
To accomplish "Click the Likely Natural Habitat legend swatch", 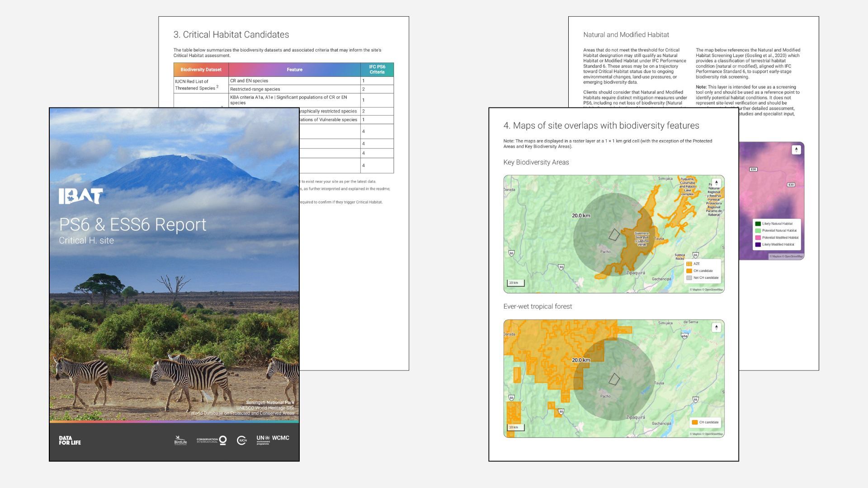I will click(758, 224).
